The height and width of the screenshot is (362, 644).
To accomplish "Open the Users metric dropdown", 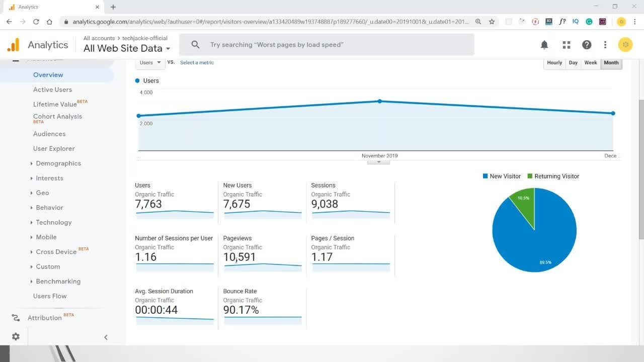I will pyautogui.click(x=150, y=63).
